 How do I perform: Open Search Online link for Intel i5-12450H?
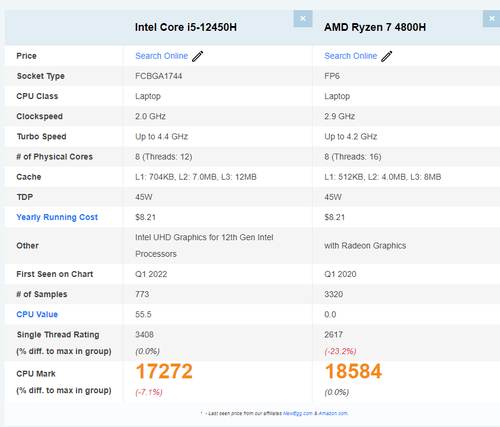click(161, 56)
